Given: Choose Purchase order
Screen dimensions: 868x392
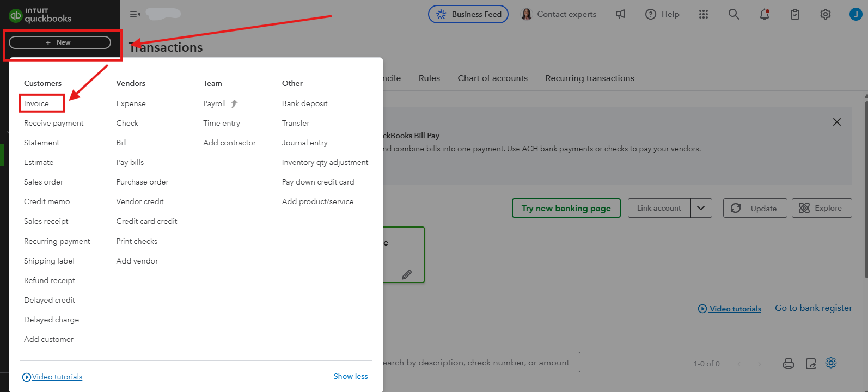Looking at the screenshot, I should [x=143, y=182].
